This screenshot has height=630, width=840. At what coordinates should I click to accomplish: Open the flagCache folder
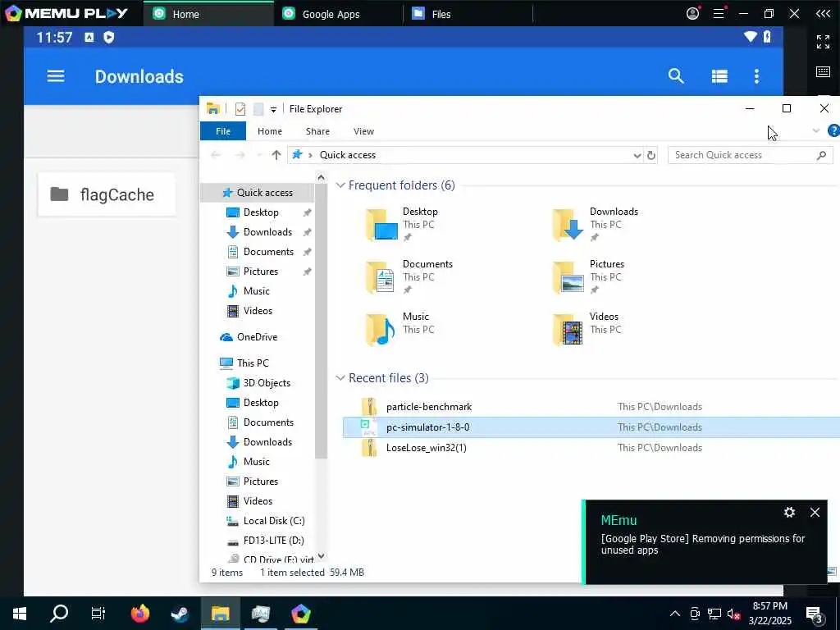(x=107, y=194)
